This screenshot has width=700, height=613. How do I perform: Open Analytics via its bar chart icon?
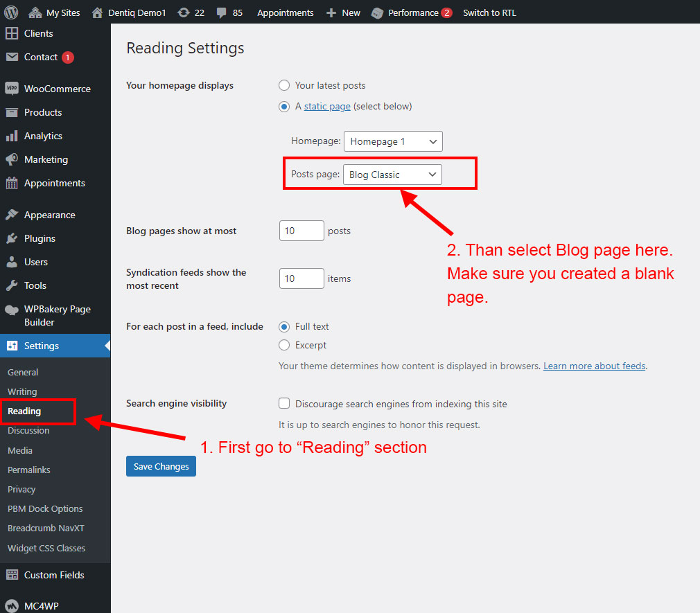click(x=11, y=136)
